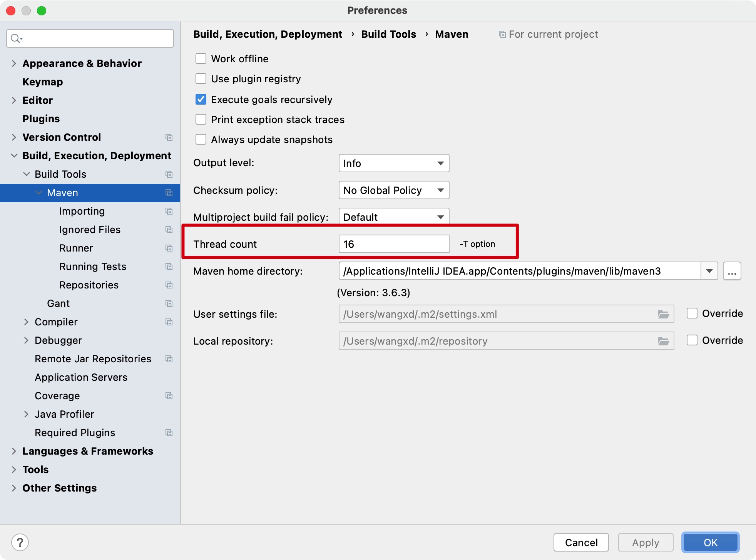Uncheck Execute goals recursively

point(201,100)
